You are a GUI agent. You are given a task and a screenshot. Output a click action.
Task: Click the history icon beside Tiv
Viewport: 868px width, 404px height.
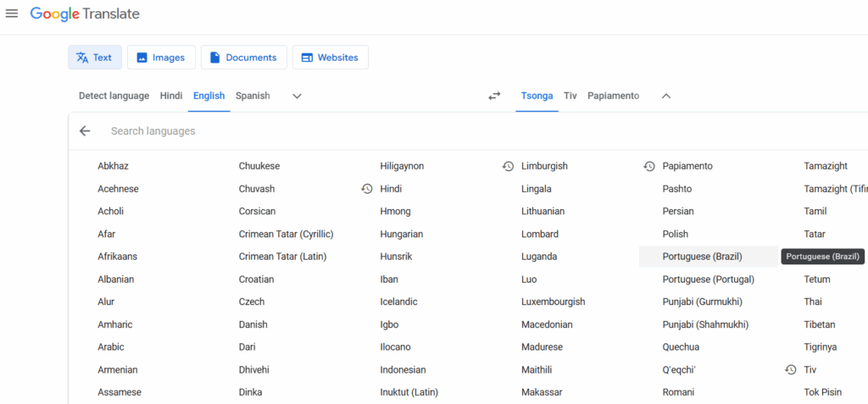point(790,370)
